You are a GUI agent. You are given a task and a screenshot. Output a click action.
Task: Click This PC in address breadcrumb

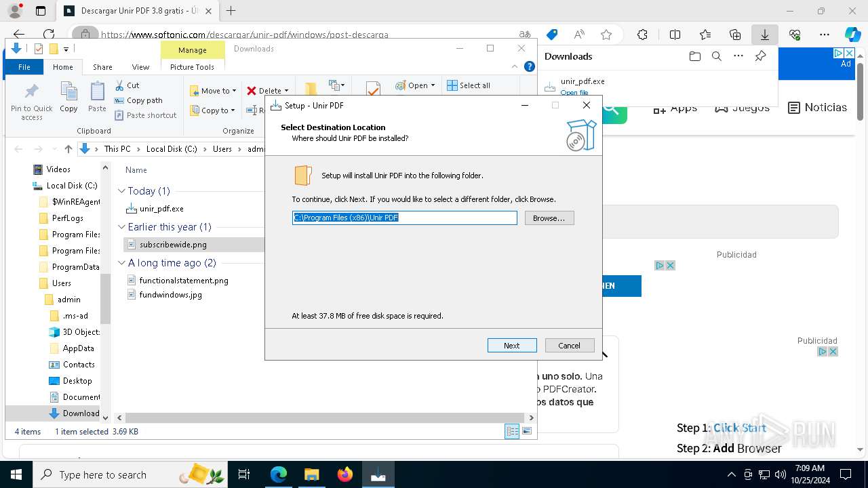click(117, 149)
